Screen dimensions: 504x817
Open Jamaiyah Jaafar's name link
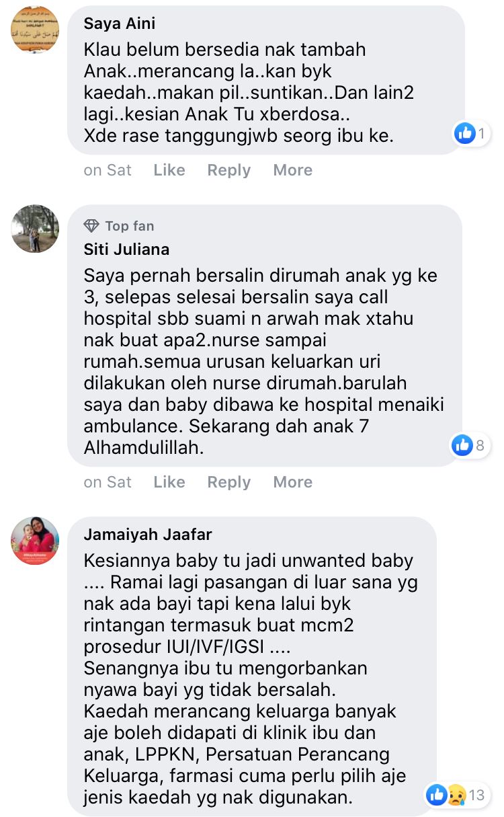[148, 535]
